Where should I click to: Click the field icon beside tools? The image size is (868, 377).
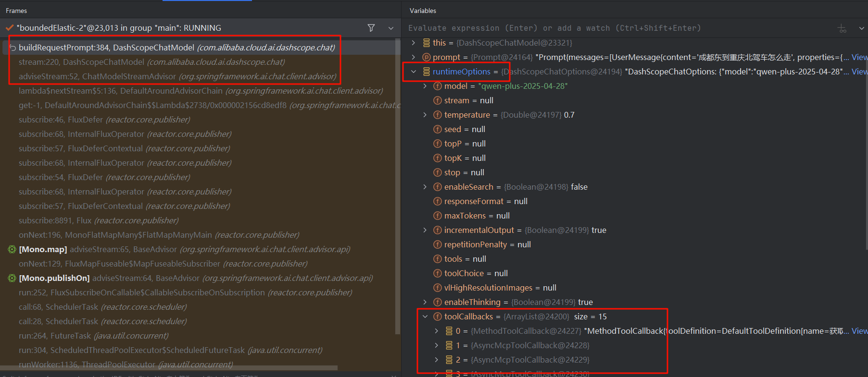click(438, 259)
